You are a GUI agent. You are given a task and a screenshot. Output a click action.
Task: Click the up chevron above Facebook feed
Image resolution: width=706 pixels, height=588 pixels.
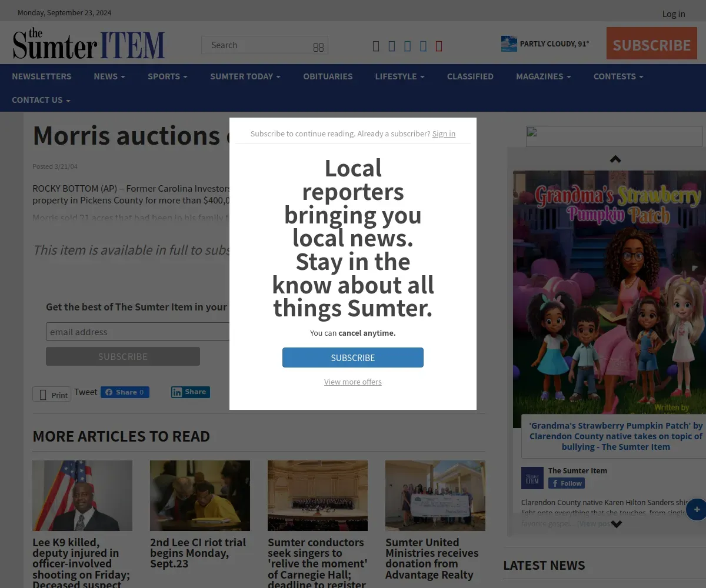tap(615, 159)
